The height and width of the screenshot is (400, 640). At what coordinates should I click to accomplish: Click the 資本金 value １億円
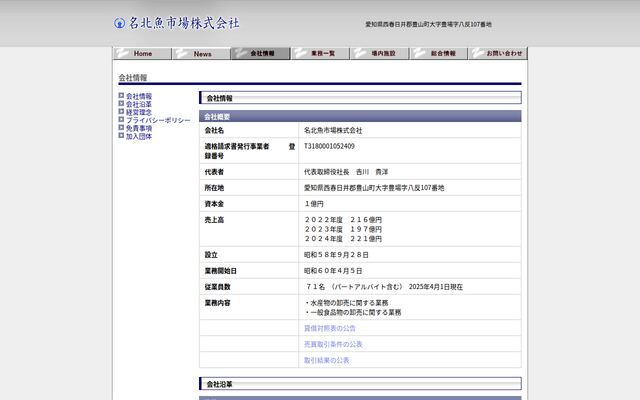point(314,204)
